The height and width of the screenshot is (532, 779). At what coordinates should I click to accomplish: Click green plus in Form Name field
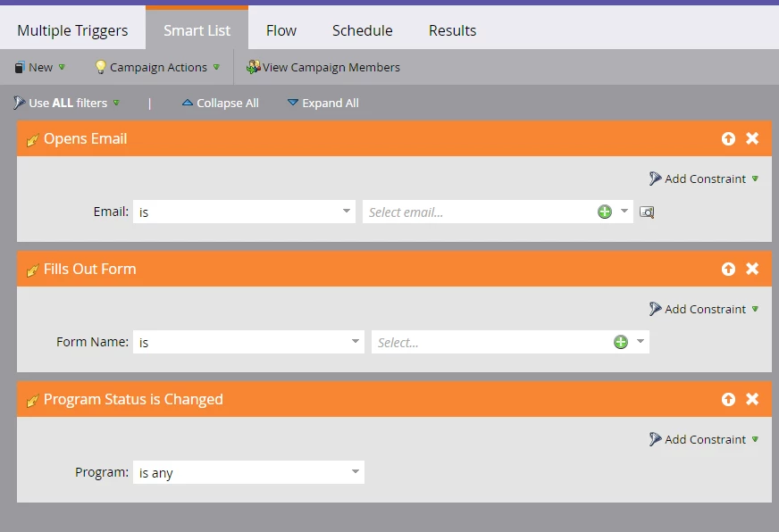click(x=621, y=342)
